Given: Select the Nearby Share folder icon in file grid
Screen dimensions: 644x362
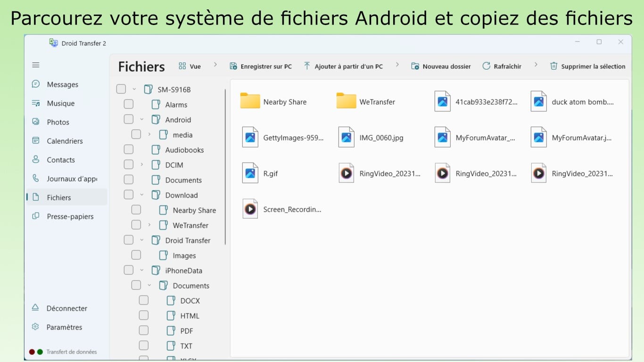Looking at the screenshot, I should tap(250, 101).
